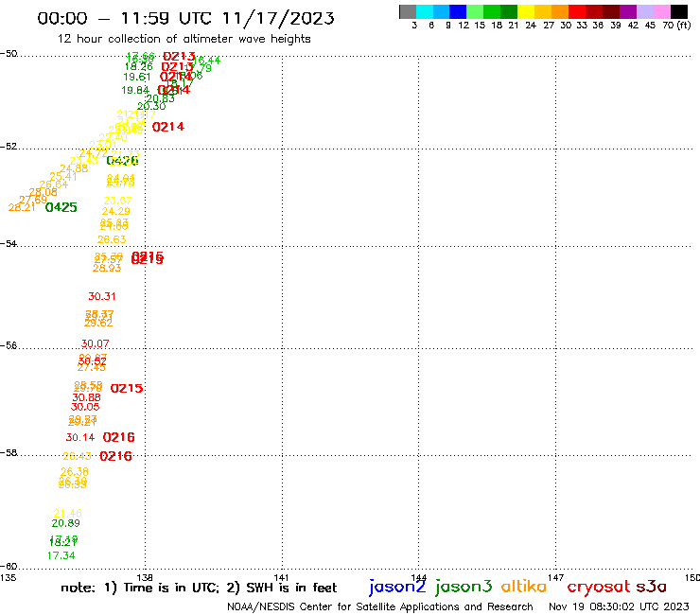Click the 20.83 wave height value
Image resolution: width=700 pixels, height=615 pixels.
click(160, 98)
